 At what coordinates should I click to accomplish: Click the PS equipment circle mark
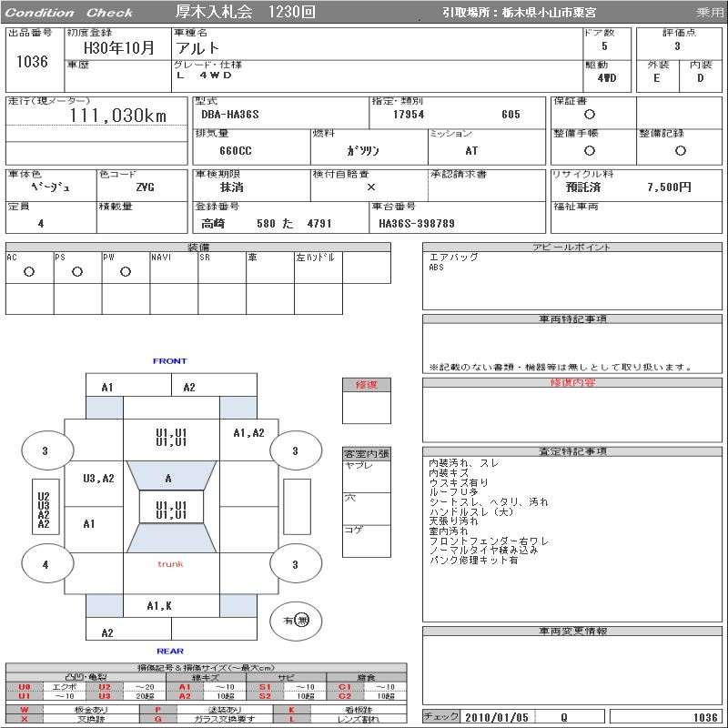tap(77, 271)
